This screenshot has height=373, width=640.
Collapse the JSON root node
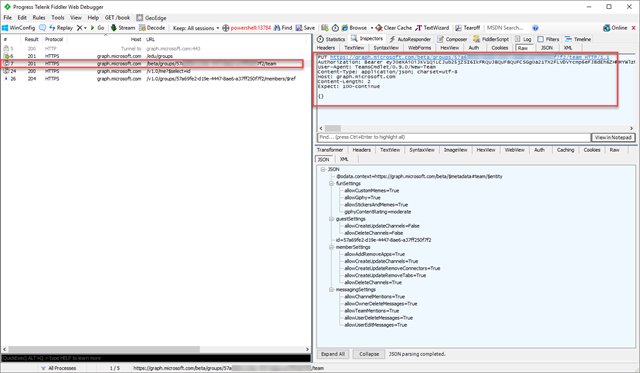pos(323,169)
